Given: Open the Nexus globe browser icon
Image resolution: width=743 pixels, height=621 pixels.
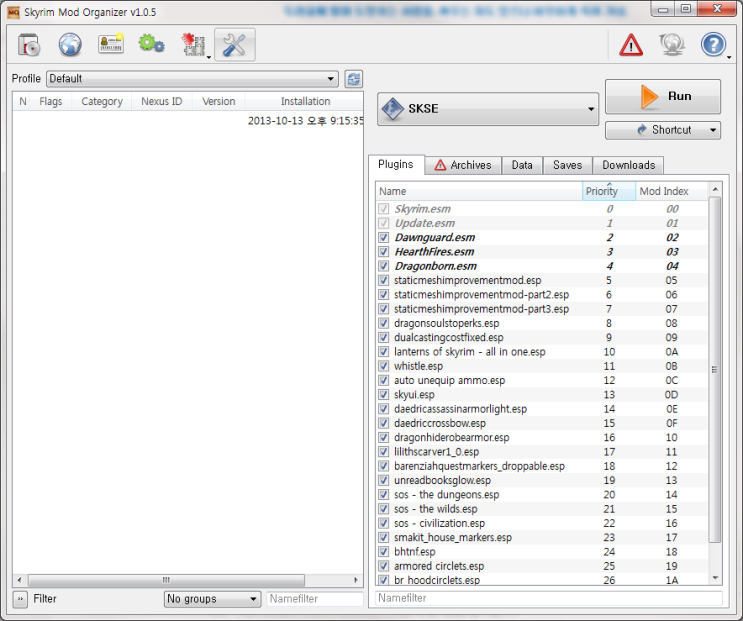Looking at the screenshot, I should point(70,45).
